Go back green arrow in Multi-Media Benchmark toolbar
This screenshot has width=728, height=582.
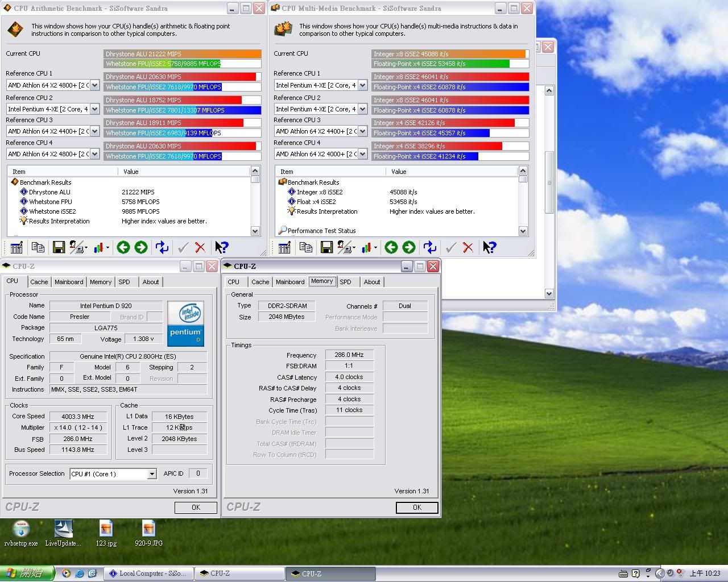[391, 247]
